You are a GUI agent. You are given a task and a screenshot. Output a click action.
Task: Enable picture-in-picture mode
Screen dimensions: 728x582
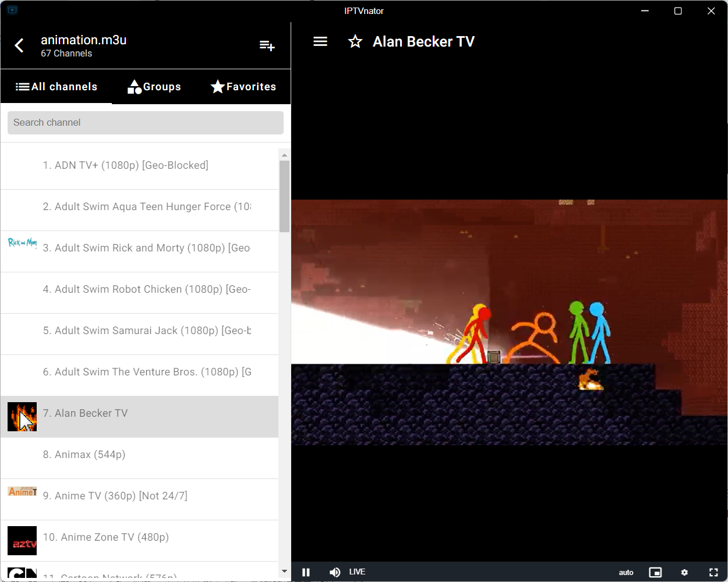655,572
